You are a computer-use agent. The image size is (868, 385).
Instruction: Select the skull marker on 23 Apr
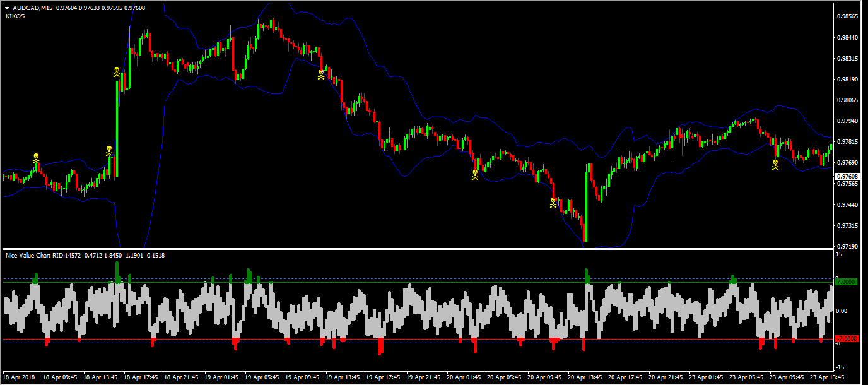[775, 164]
